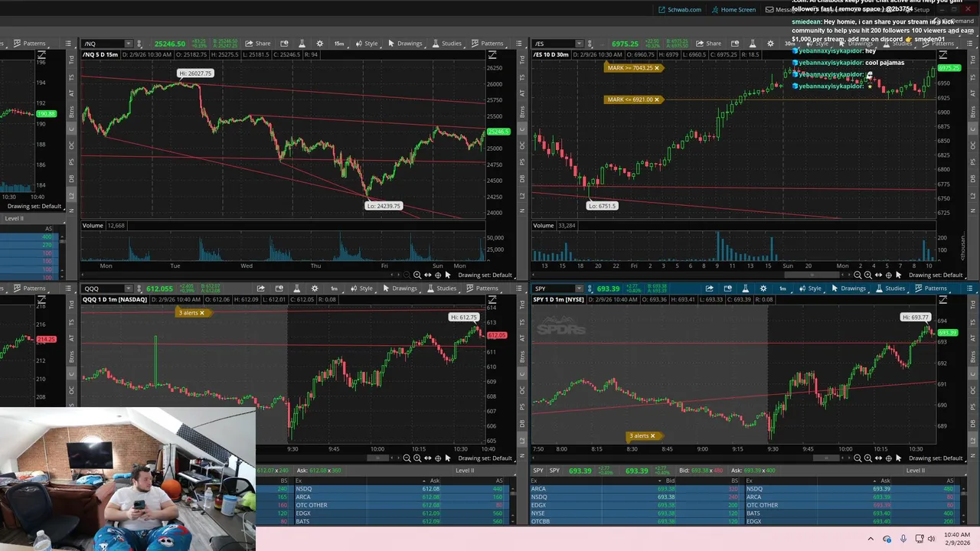Expand /NQ symbol dropdown arrow

point(128,44)
